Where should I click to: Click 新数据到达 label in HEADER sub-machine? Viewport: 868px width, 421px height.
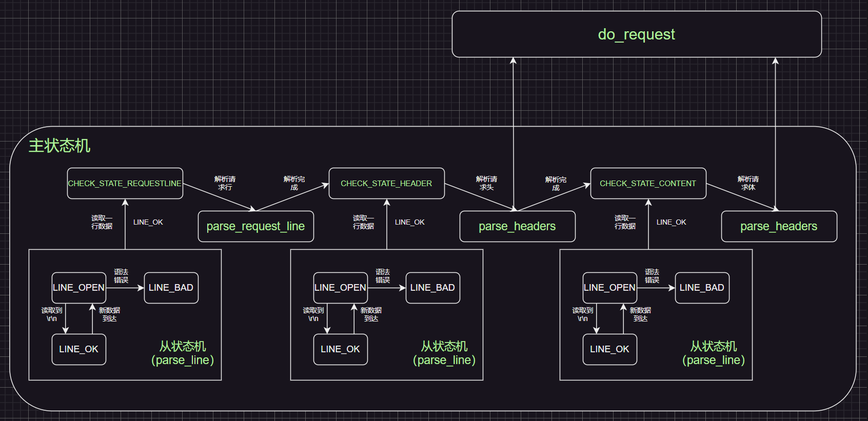(x=371, y=314)
